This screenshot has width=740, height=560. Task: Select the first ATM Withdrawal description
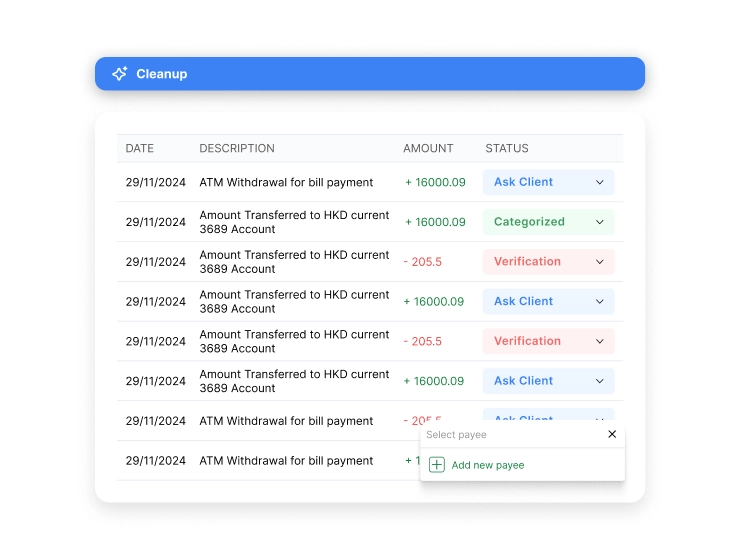click(286, 182)
